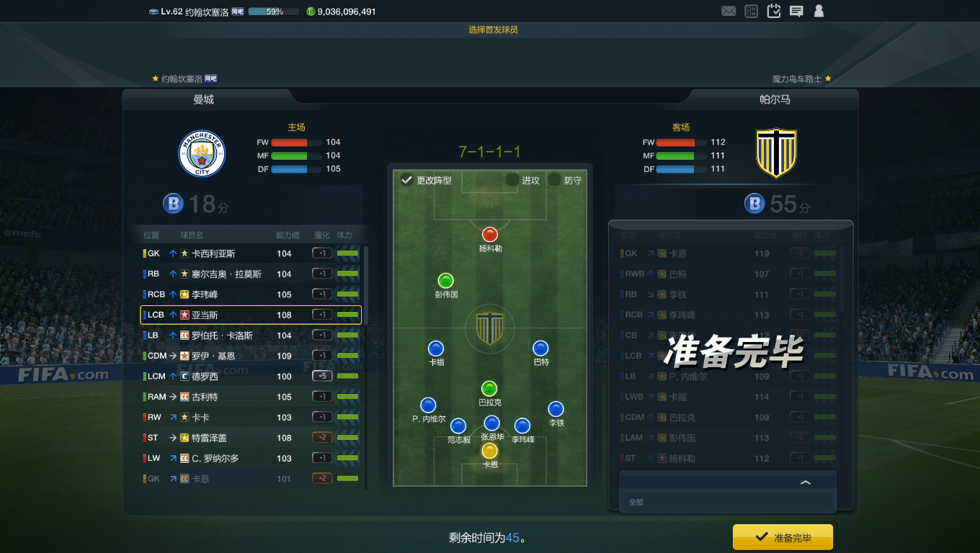Open the mail envelope icon

pos(729,12)
